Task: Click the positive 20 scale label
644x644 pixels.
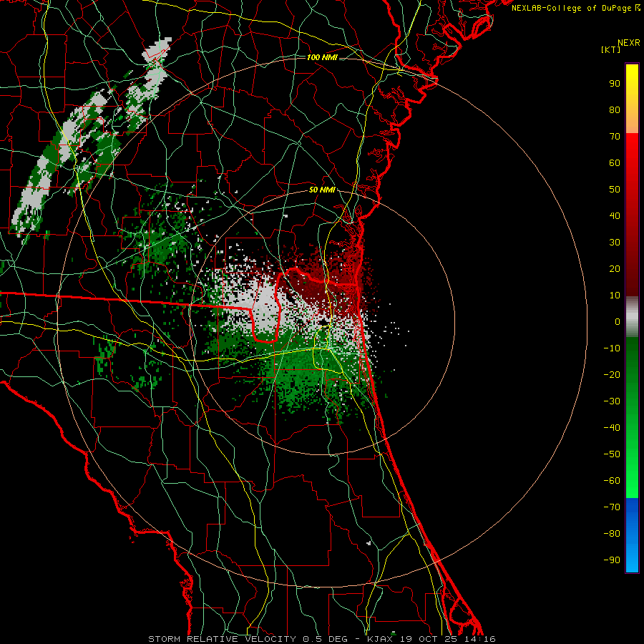Action: coord(615,268)
